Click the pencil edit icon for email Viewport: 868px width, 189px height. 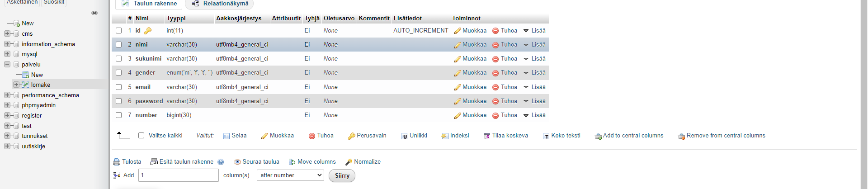[458, 87]
